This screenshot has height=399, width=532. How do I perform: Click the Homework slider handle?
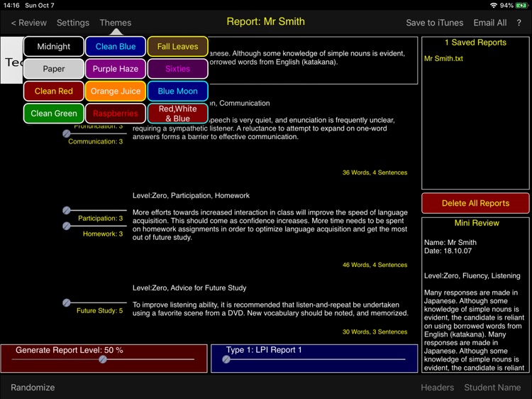click(67, 226)
